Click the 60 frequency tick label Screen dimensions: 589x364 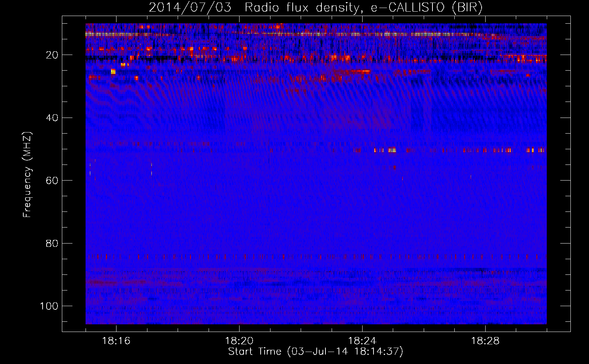[52, 181]
